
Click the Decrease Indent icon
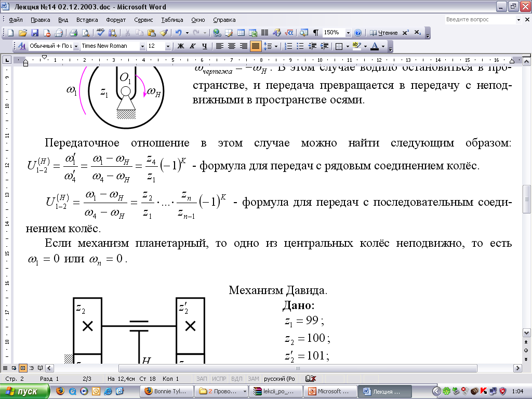coord(312,46)
